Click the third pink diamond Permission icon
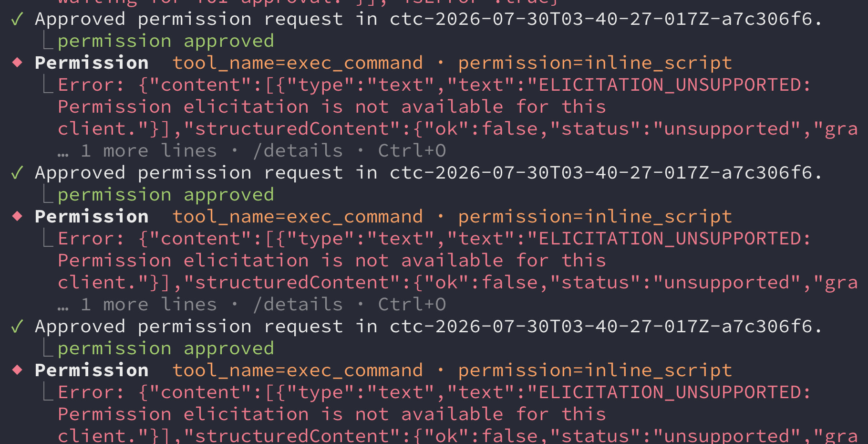 point(17,370)
